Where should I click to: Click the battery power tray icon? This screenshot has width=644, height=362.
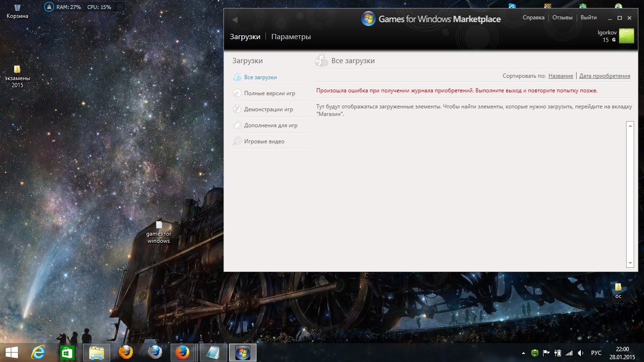[558, 353]
